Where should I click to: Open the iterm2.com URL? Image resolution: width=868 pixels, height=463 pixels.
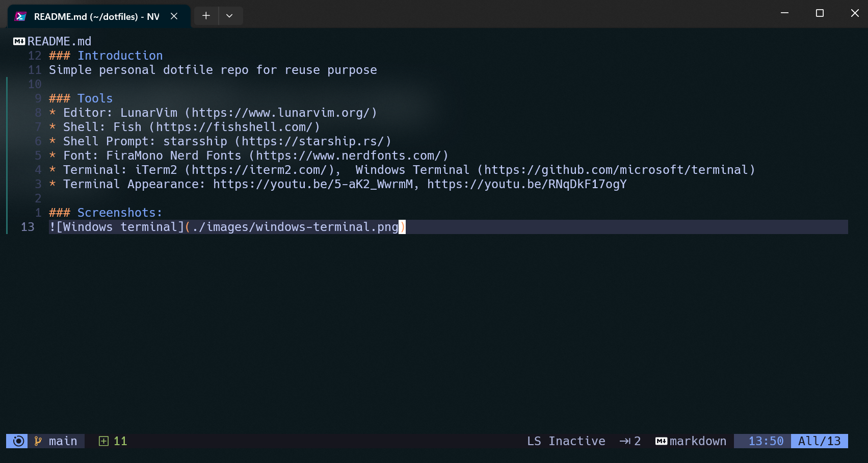click(x=259, y=170)
